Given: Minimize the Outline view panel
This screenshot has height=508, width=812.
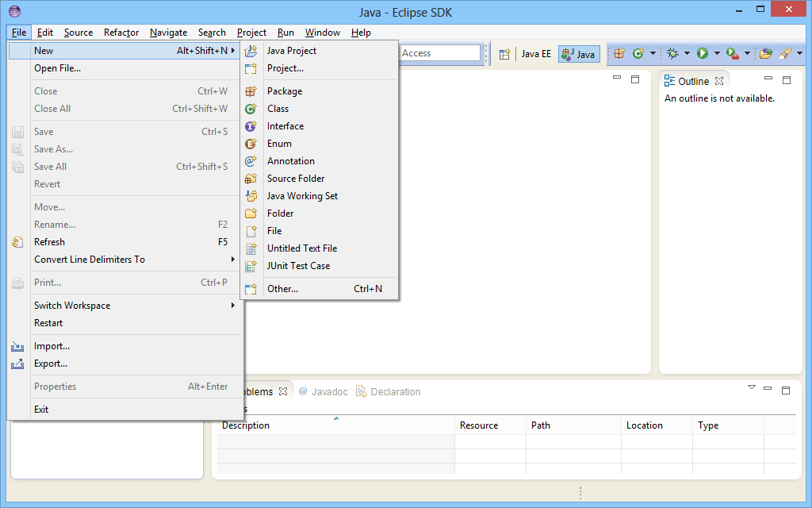Looking at the screenshot, I should point(768,79).
